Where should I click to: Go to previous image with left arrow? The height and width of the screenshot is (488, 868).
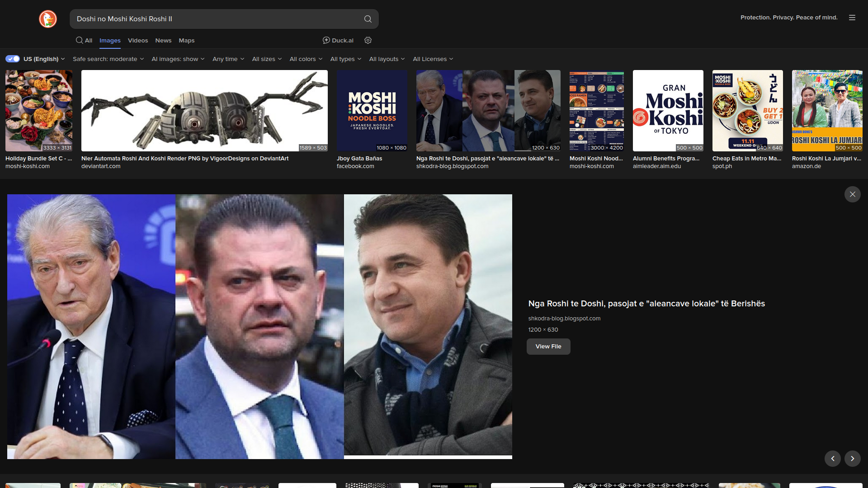point(832,458)
